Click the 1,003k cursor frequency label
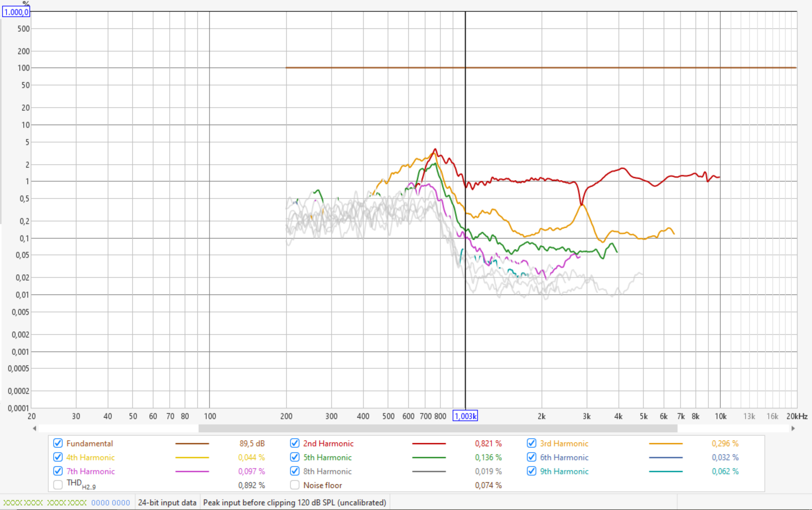 (x=465, y=416)
